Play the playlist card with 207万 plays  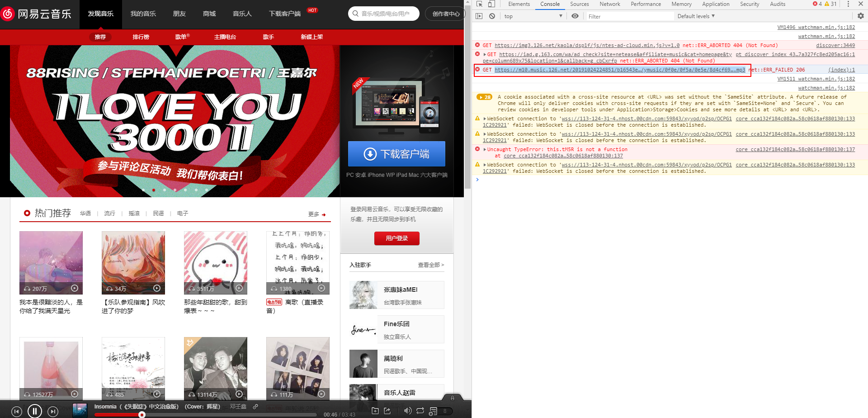[75, 288]
